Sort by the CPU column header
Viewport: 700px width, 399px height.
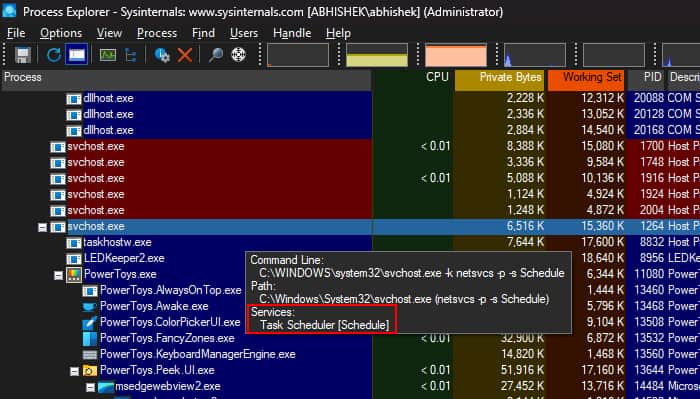click(412, 79)
